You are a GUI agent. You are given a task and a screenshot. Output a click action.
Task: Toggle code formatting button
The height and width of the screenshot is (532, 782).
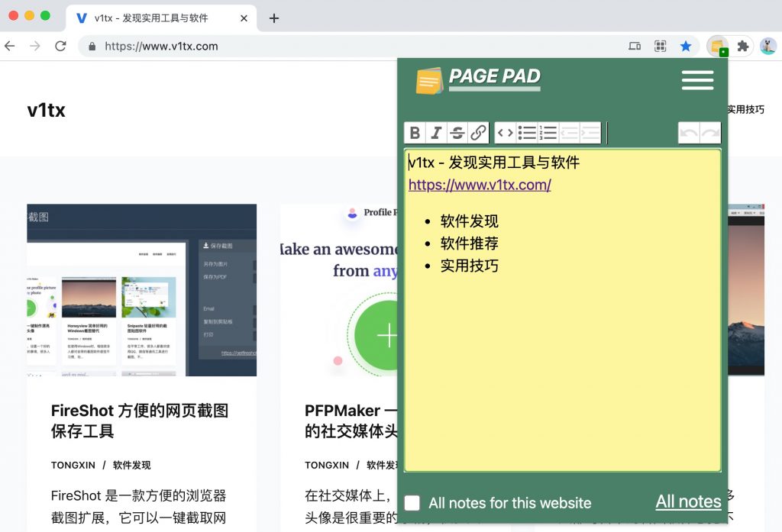coord(506,133)
